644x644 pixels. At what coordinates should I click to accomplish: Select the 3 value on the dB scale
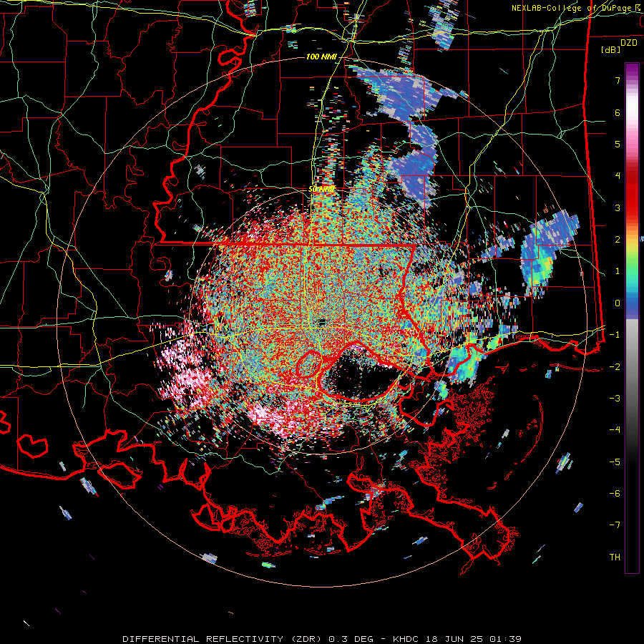(618, 208)
